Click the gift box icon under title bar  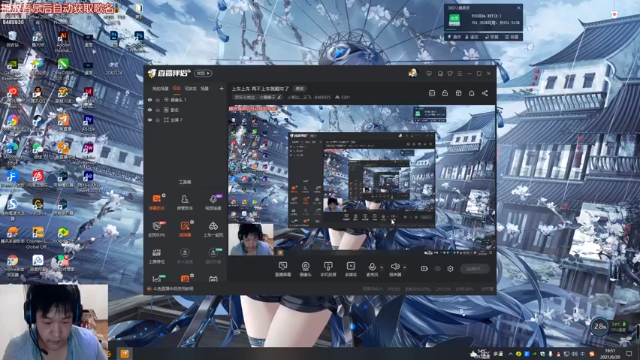click(458, 93)
